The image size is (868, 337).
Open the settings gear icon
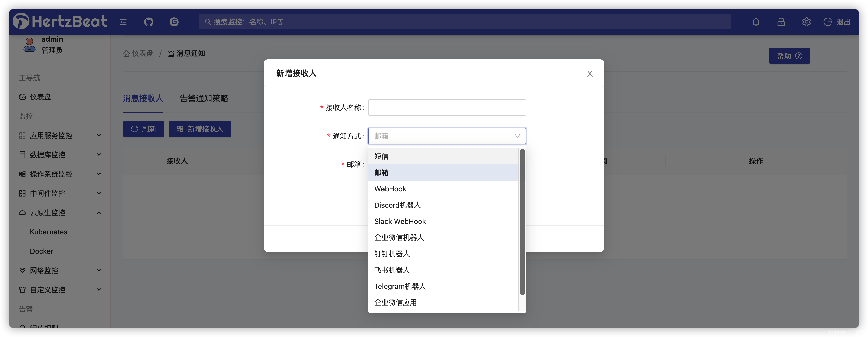(806, 22)
